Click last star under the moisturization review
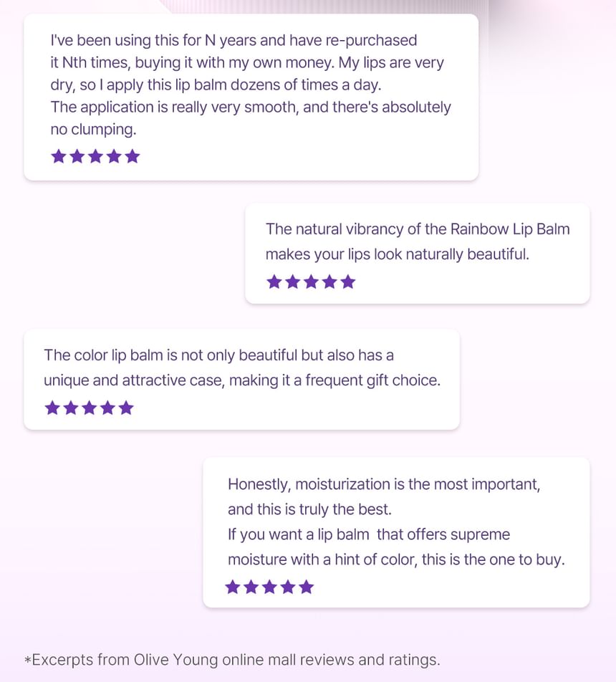The image size is (616, 682). point(307,587)
